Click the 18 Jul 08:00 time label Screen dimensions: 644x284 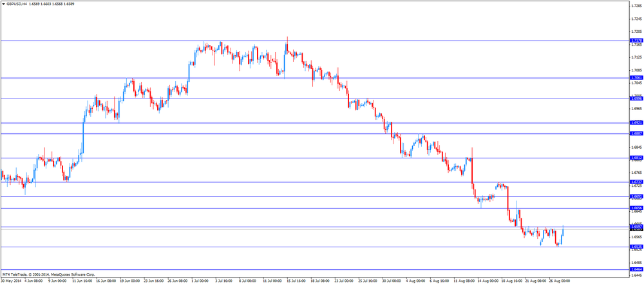[x=320, y=281]
